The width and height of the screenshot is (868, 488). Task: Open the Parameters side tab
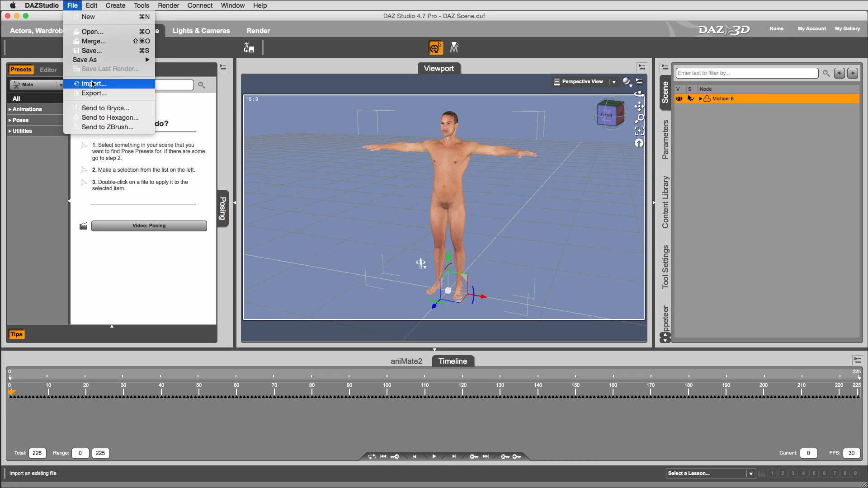tap(665, 140)
